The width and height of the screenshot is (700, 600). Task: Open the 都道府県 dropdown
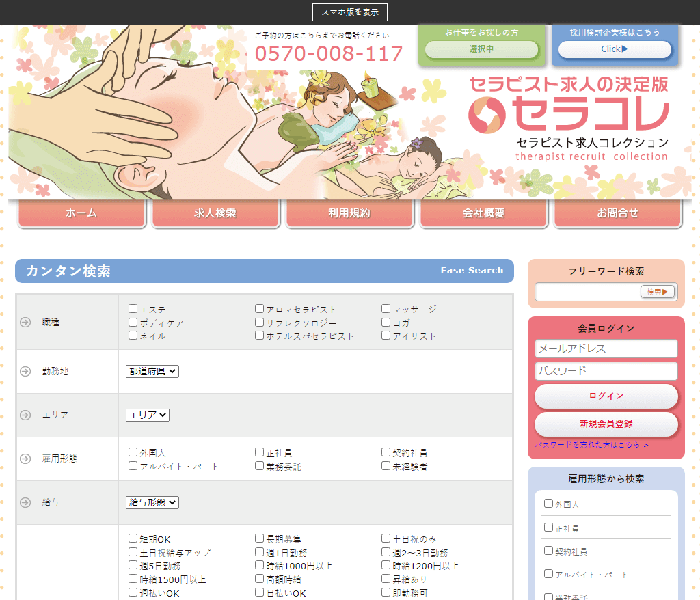(x=152, y=371)
